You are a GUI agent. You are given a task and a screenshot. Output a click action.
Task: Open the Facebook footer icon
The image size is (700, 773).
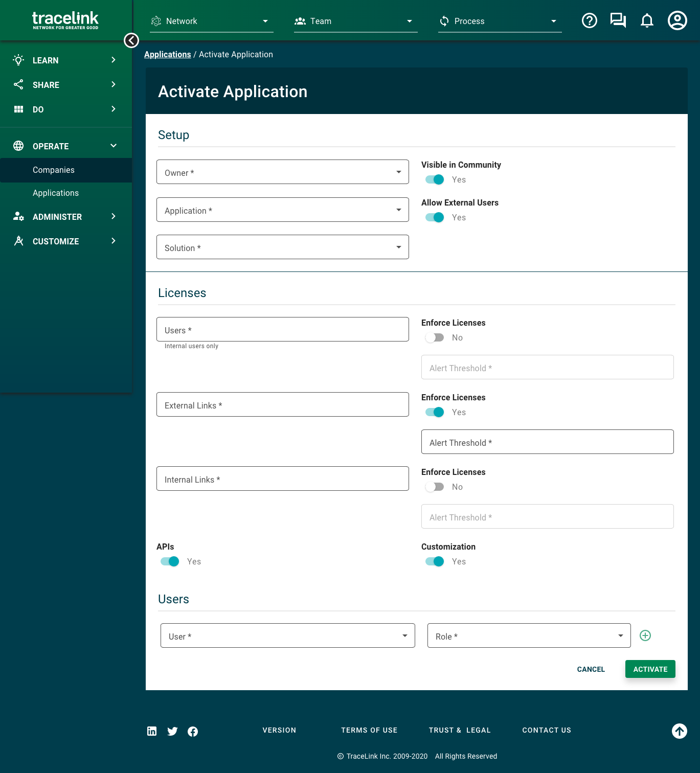tap(193, 732)
